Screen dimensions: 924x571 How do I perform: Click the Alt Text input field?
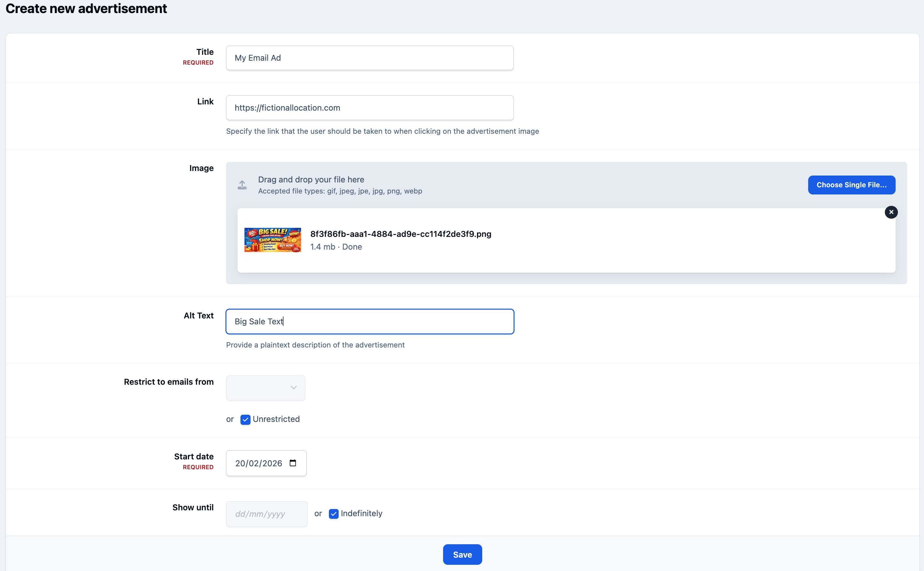[x=370, y=321]
